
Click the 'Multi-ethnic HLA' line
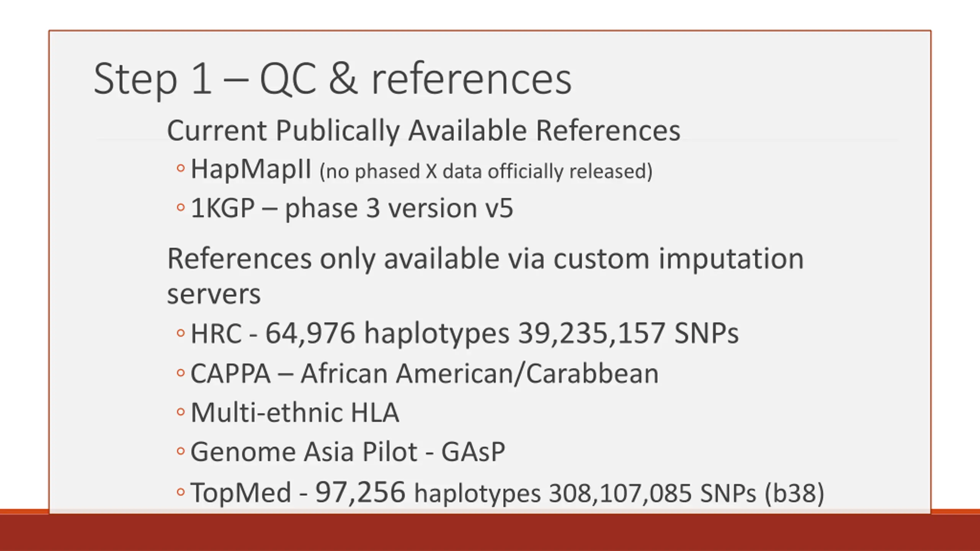click(295, 412)
